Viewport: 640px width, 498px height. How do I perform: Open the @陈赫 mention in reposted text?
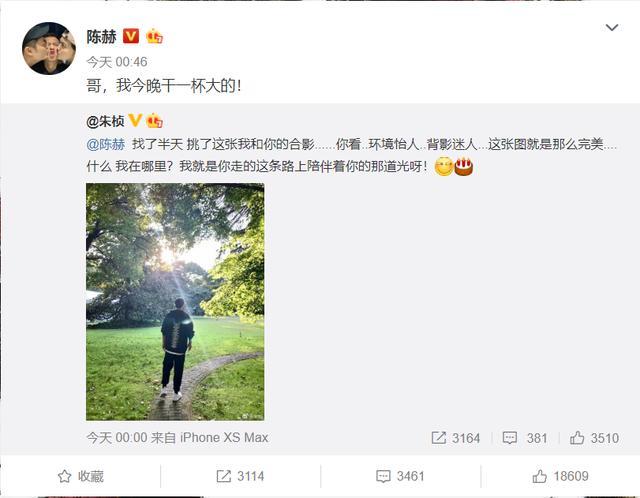106,144
